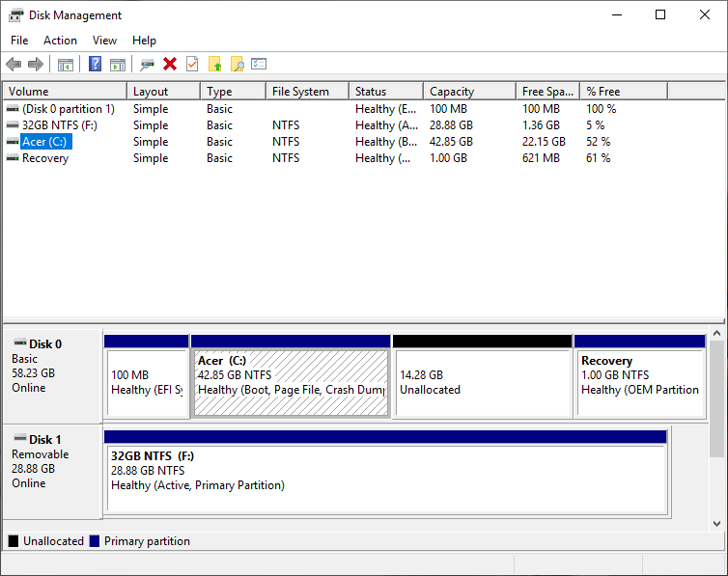Click the Properties checkmark page icon
728x576 pixels.
pyautogui.click(x=192, y=64)
